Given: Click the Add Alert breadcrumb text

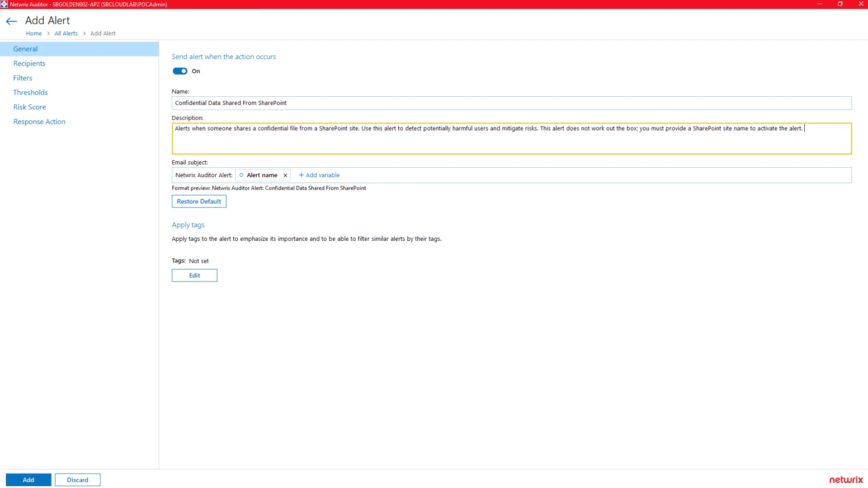Looking at the screenshot, I should (x=103, y=33).
